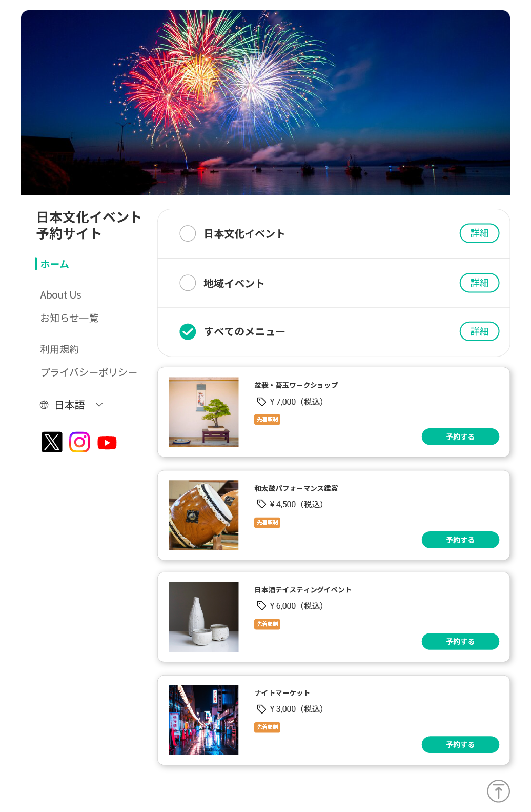Viewport: 531px width, 812px height.
Task: Expand the 日本語 language dropdown
Action: pos(99,405)
